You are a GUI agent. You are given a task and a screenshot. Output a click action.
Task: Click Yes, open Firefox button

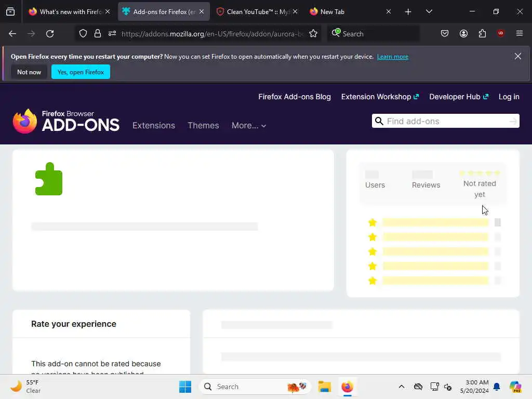point(81,72)
